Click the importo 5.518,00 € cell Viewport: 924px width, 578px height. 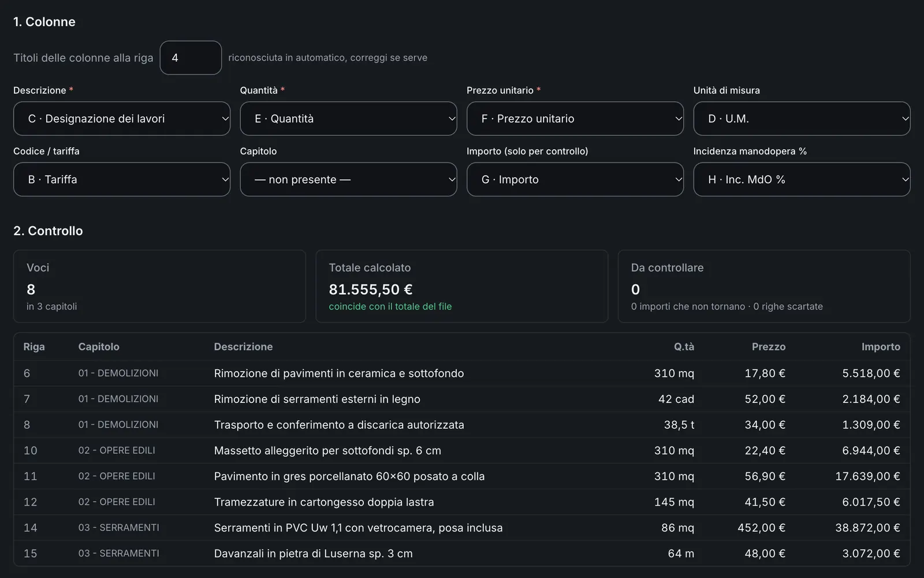point(871,373)
